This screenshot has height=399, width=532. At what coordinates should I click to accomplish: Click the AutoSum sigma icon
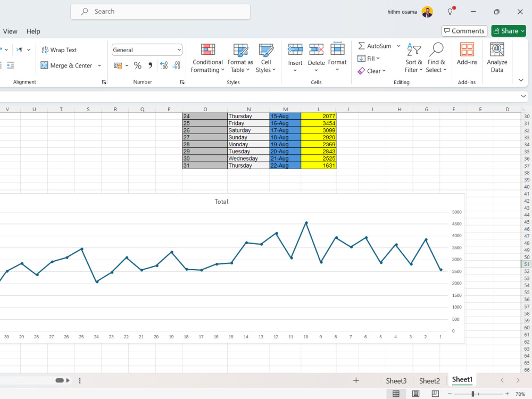tap(361, 46)
